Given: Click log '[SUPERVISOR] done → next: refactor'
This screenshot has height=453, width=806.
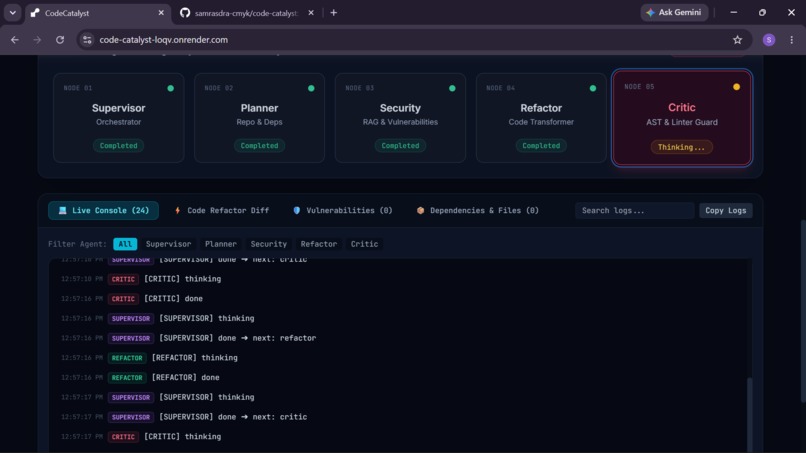Looking at the screenshot, I should (x=237, y=338).
